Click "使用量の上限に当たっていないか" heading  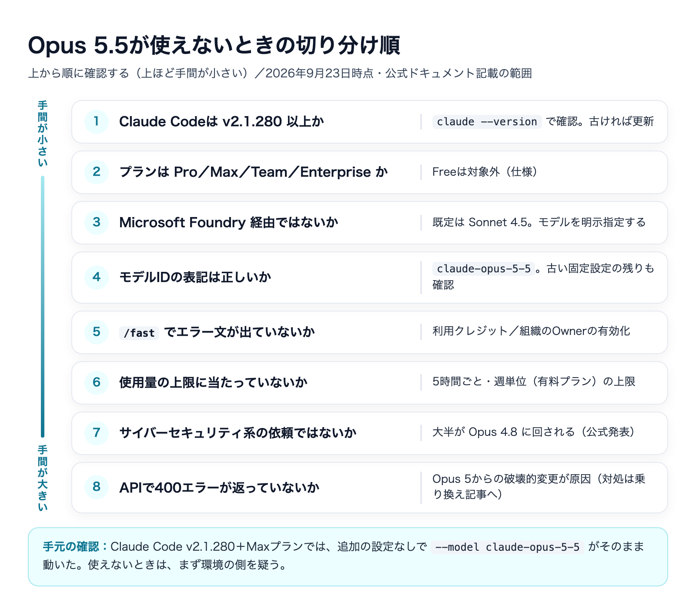coord(213,383)
